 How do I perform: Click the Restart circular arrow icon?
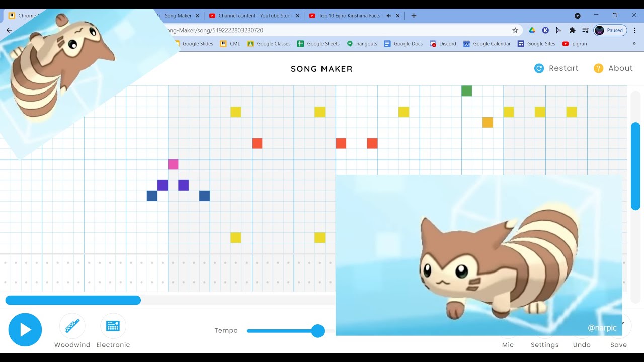539,68
